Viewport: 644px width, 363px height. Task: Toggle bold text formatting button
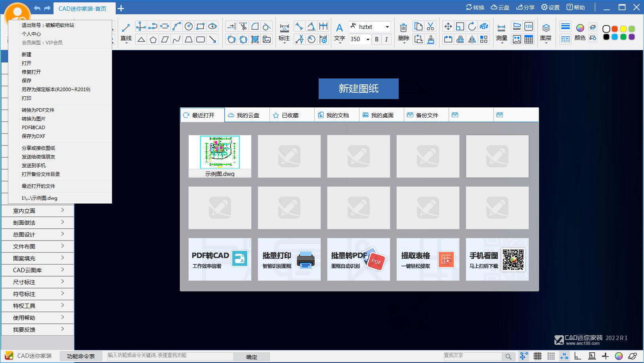[376, 39]
